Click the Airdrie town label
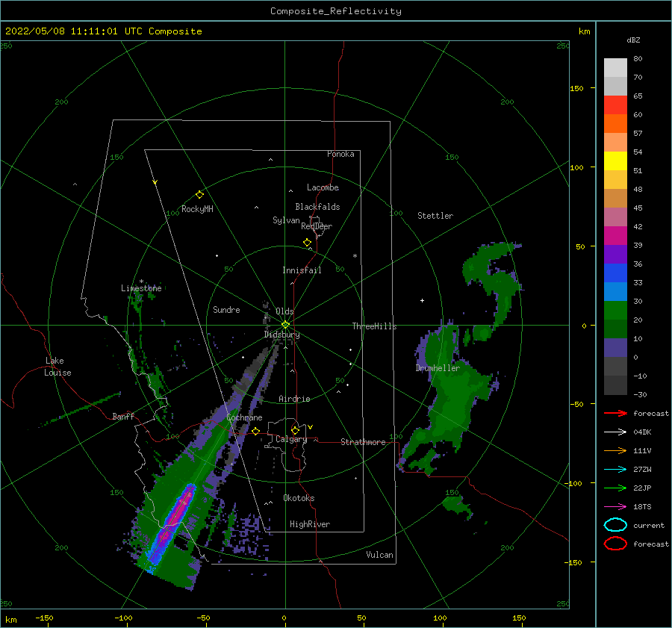The image size is (672, 628). [294, 399]
